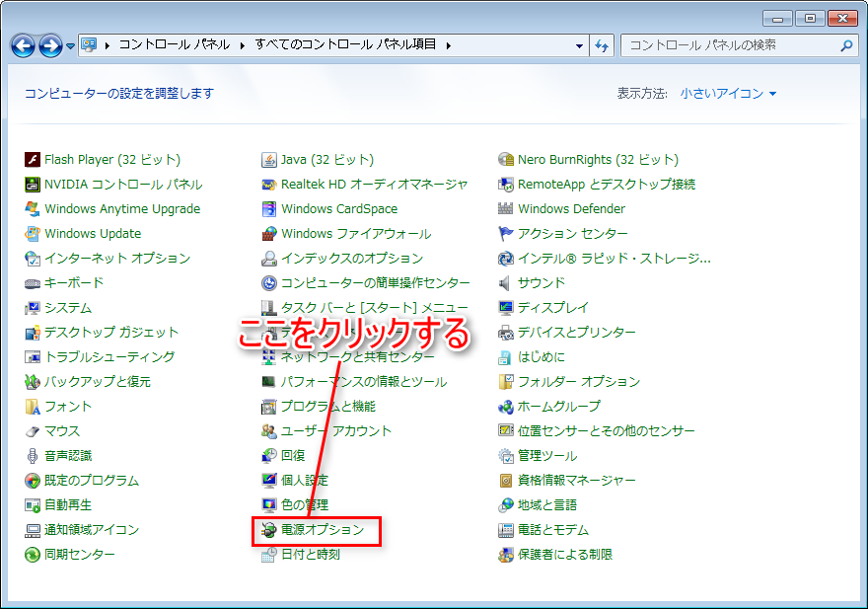The width and height of the screenshot is (868, 609).
Task: Open the 位置センサーとその他のセンサー link
Action: 607,431
